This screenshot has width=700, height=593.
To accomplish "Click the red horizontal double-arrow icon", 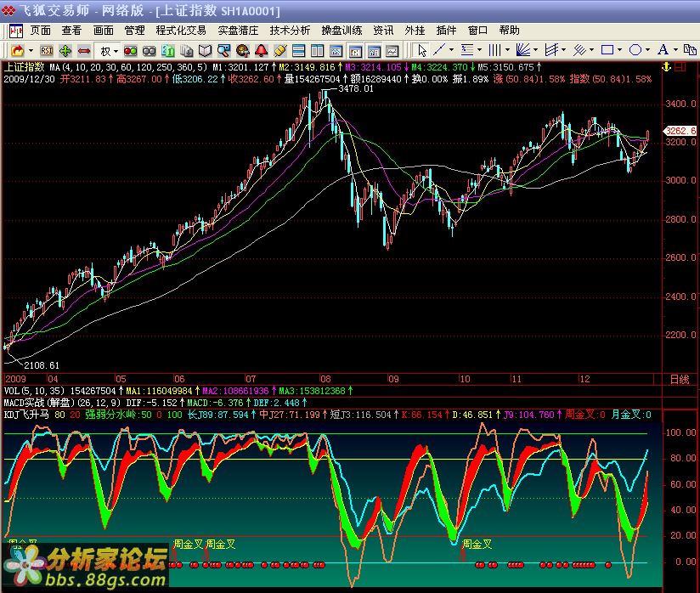I will coord(85,51).
